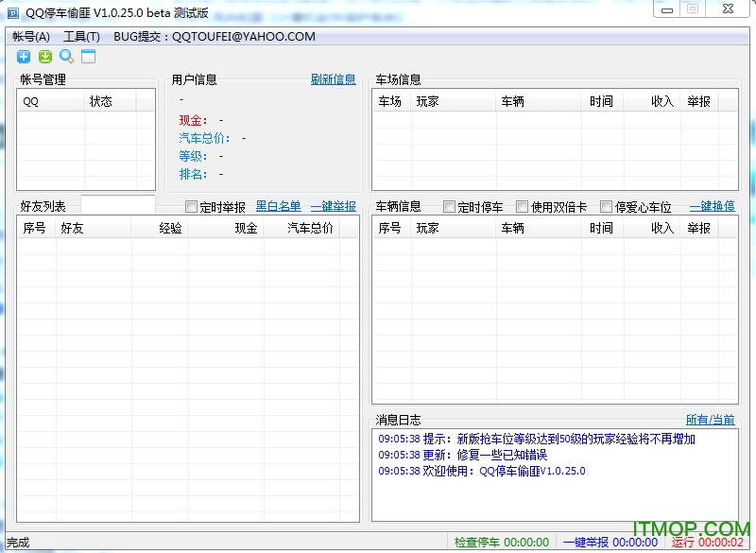The image size is (756, 553).
Task: Click the 一键举报 00:00:00 status bar timer
Action: pos(610,543)
